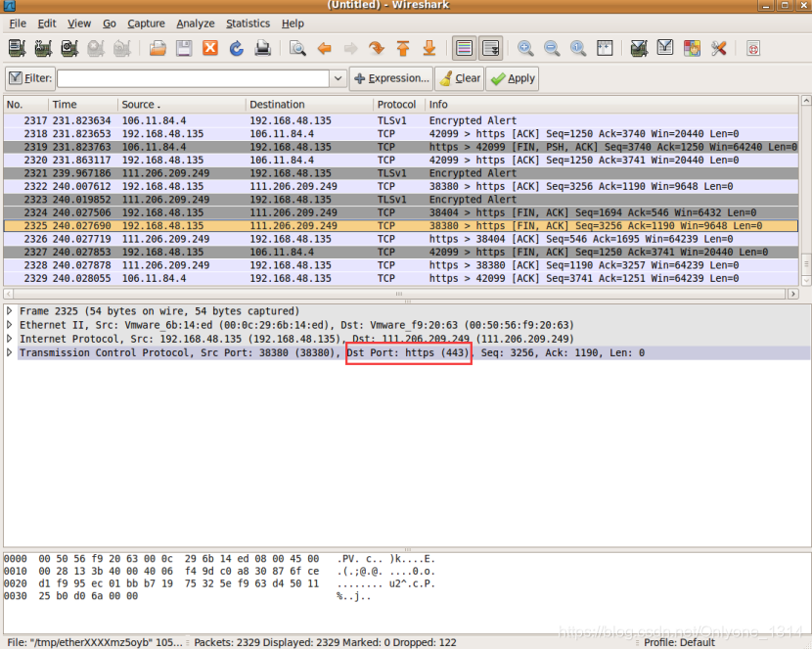Apply the display filter

pyautogui.click(x=513, y=78)
